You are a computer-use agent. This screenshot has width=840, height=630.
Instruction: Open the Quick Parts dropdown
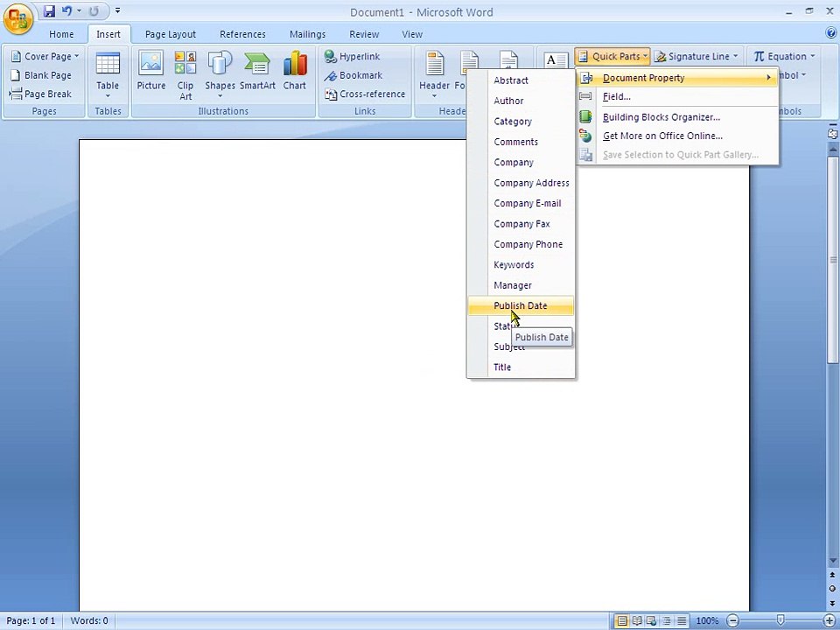pos(612,56)
